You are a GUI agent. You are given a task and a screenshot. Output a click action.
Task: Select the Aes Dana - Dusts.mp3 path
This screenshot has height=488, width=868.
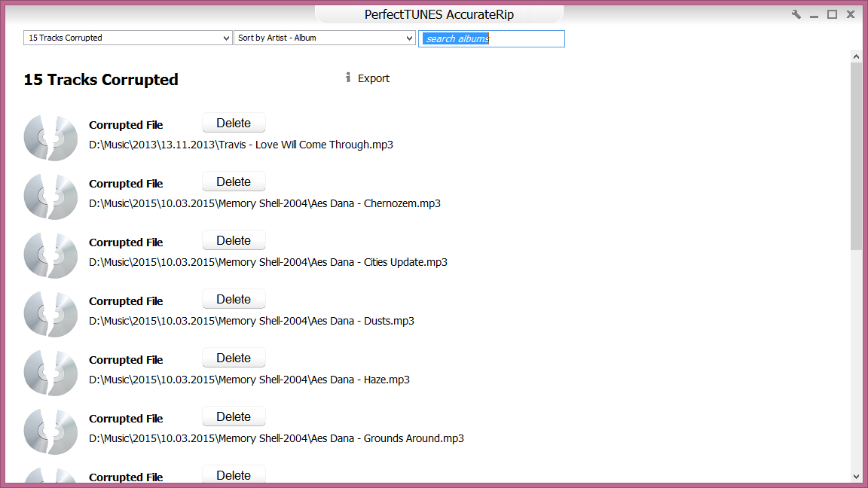point(252,321)
